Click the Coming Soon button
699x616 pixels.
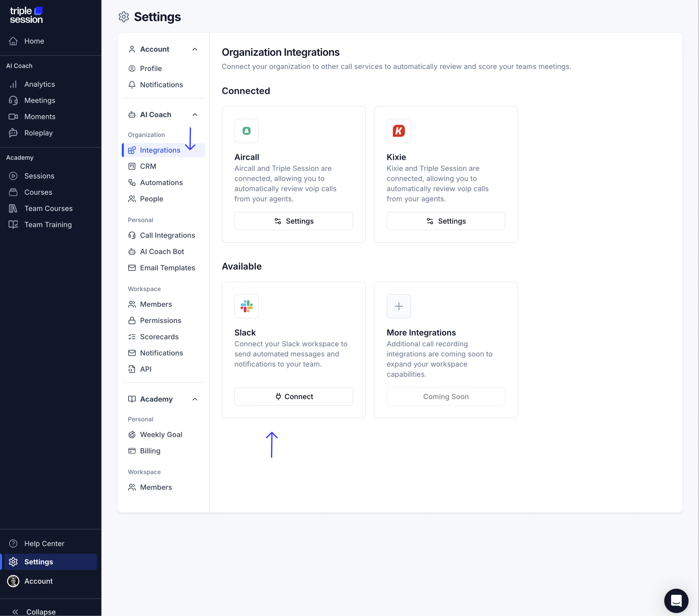pyautogui.click(x=446, y=397)
